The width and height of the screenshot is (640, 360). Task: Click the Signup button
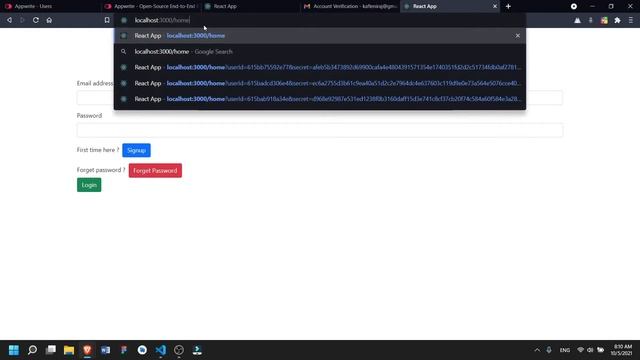pos(136,150)
